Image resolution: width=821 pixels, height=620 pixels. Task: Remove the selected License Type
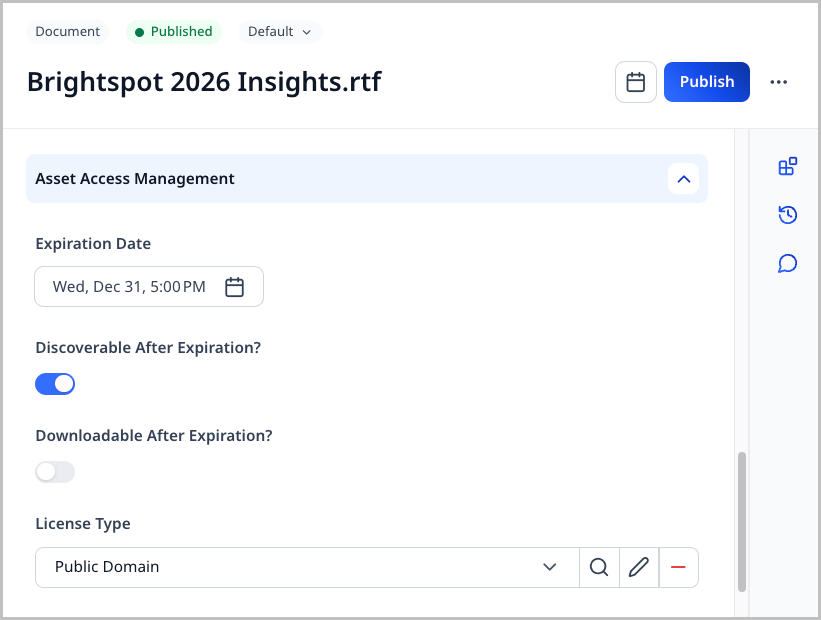pos(678,567)
